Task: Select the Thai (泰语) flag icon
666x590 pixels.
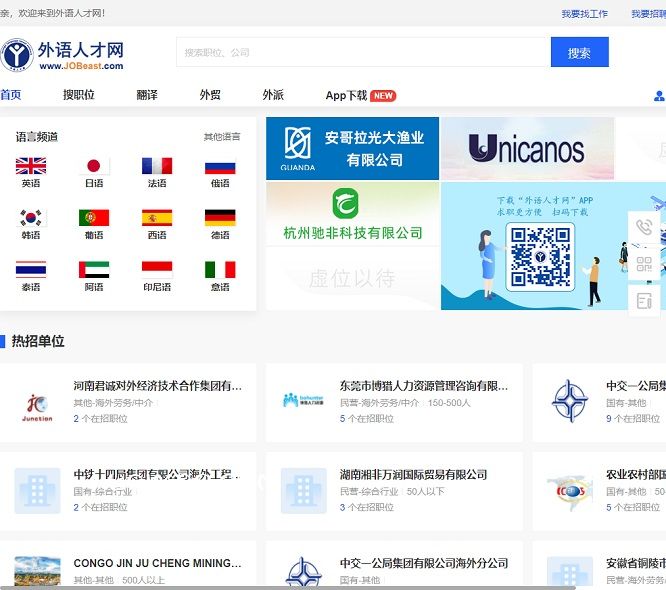Action: pos(31,270)
